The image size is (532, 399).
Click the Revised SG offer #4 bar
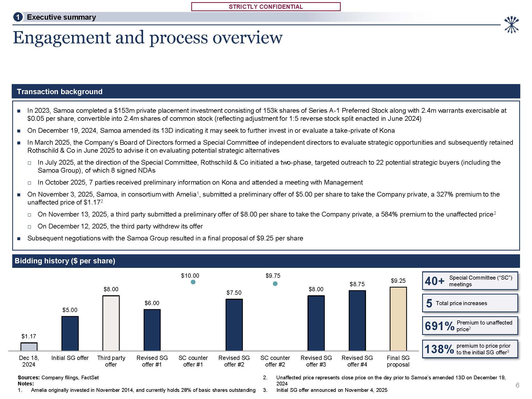point(357,321)
